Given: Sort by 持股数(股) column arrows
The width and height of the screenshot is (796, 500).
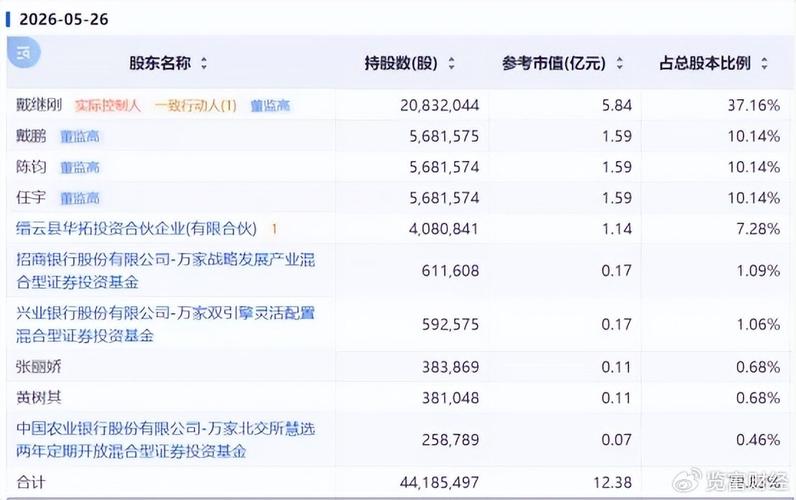Looking at the screenshot, I should click(x=451, y=63).
